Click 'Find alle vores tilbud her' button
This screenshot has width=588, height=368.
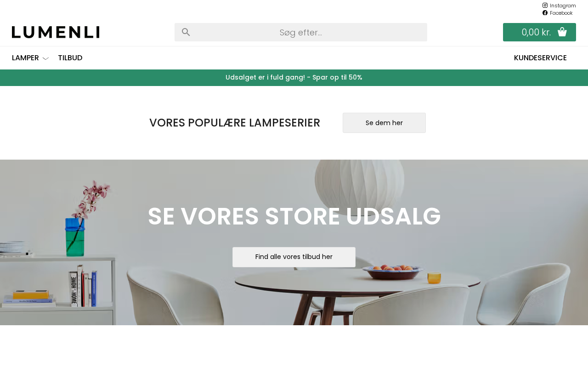294,257
